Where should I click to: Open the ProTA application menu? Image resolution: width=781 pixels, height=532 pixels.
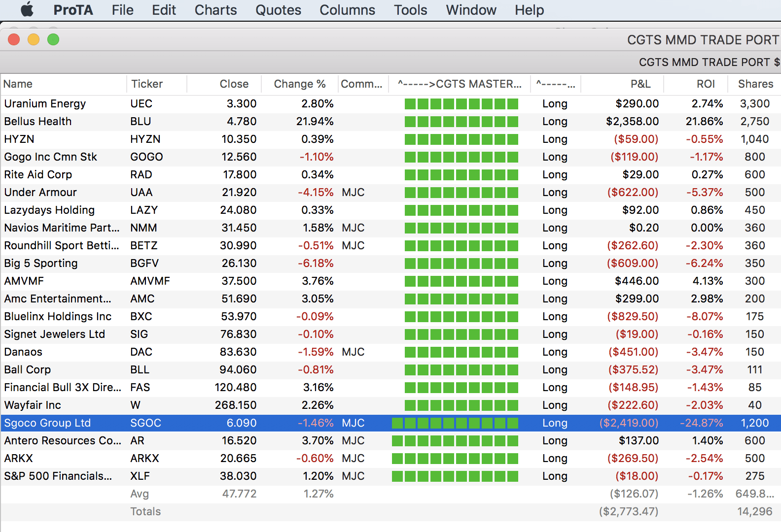(x=73, y=10)
